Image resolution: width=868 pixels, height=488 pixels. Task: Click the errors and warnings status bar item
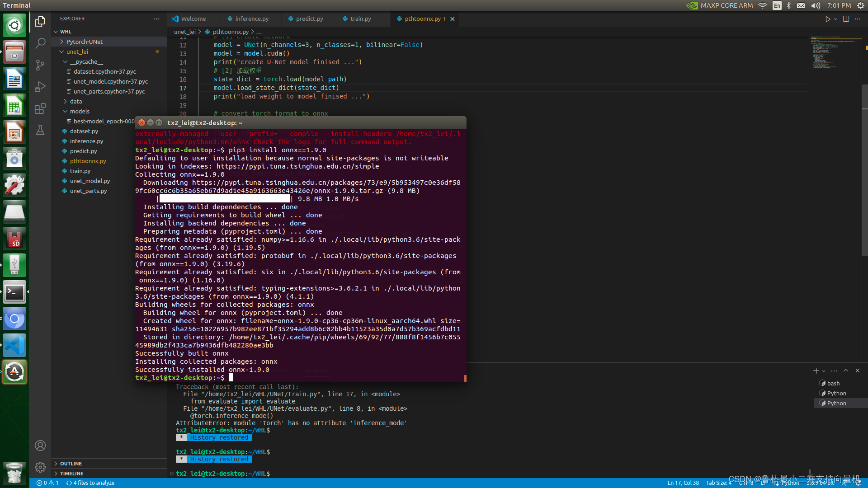47,483
